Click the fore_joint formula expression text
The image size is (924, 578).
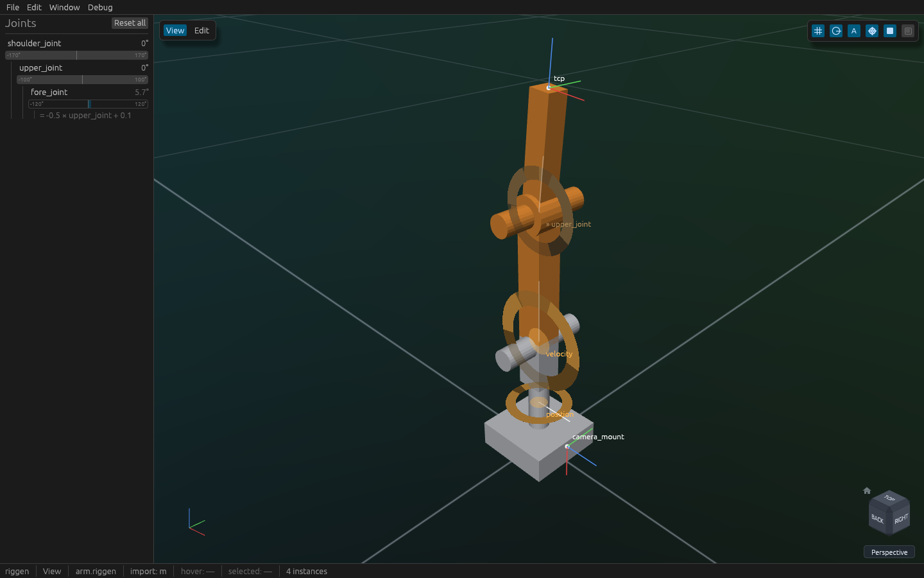click(x=85, y=116)
